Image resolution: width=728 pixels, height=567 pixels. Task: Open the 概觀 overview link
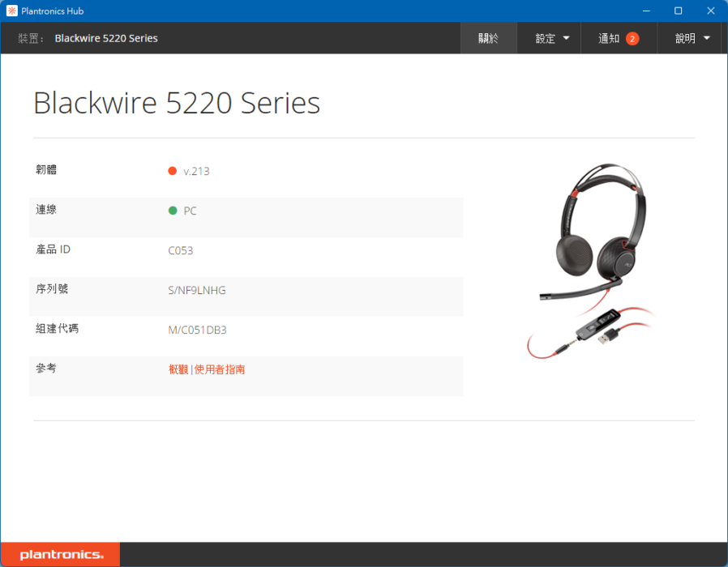(x=178, y=369)
